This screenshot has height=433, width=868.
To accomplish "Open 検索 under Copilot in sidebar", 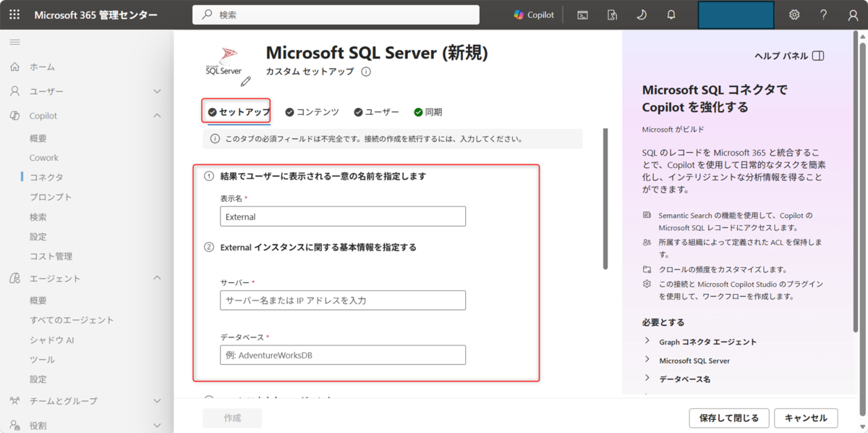I will point(38,216).
